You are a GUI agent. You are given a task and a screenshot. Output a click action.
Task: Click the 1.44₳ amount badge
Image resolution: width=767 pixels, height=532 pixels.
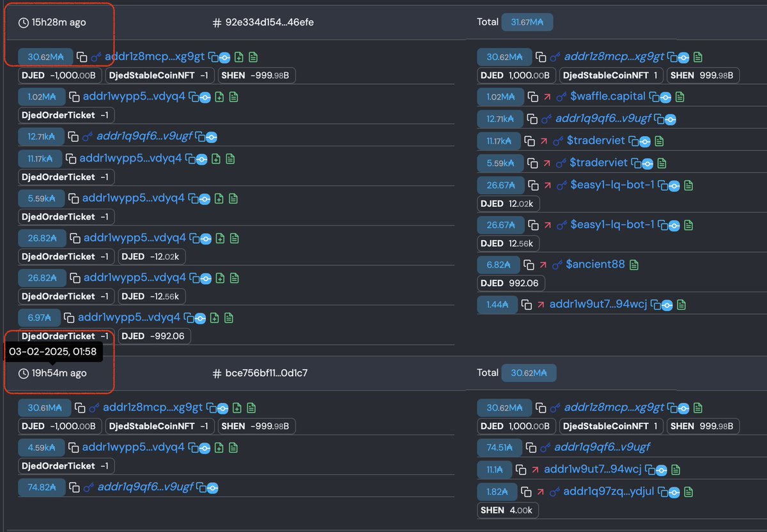[x=496, y=305]
